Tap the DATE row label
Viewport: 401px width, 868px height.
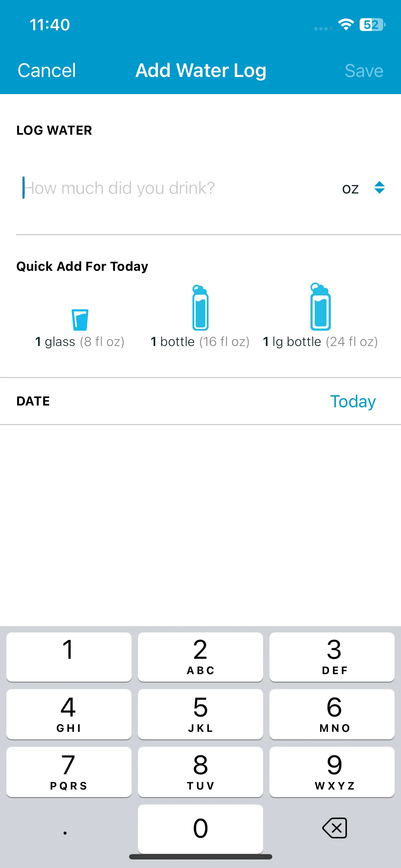(33, 401)
